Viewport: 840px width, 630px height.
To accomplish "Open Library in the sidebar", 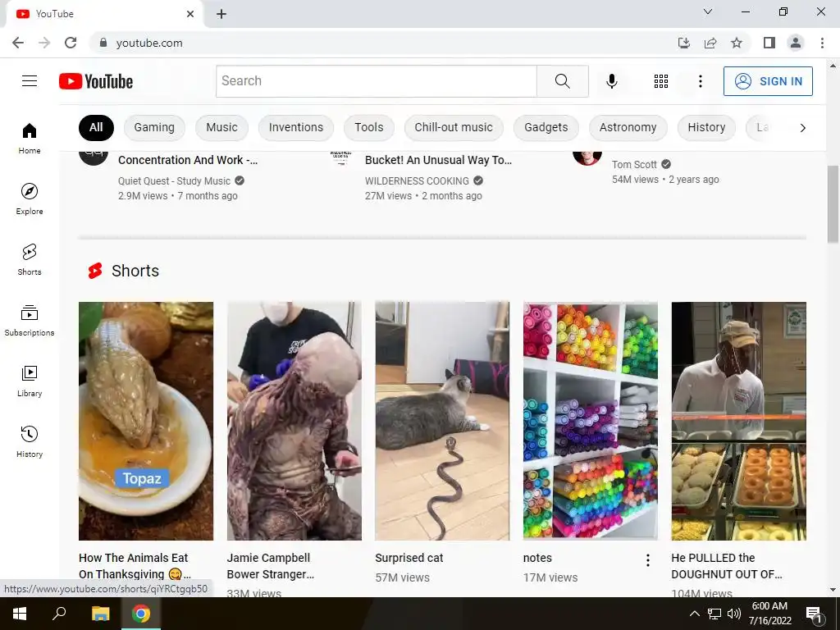I will click(30, 381).
